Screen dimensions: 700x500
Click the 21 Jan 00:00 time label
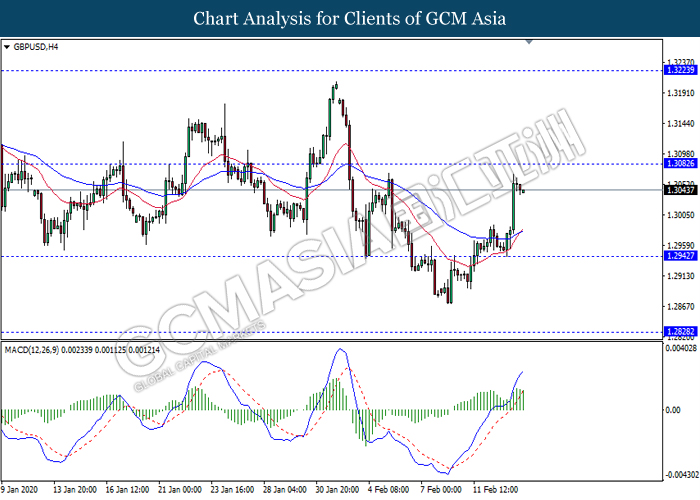180,490
